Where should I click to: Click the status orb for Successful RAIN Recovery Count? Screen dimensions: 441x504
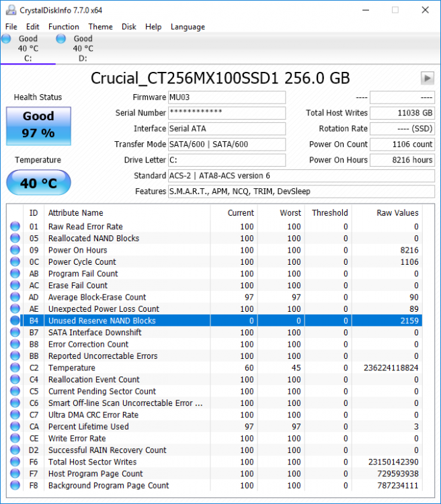(x=15, y=450)
